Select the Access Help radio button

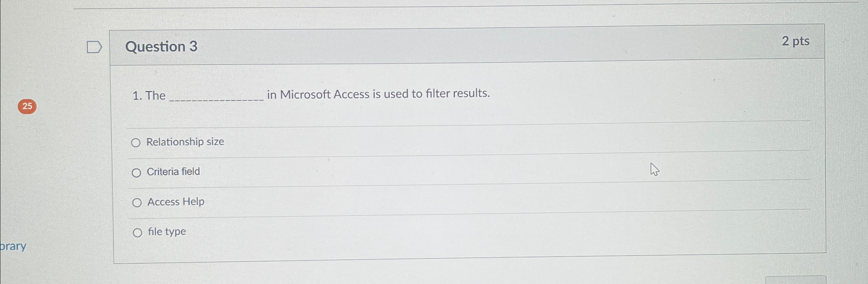(x=137, y=203)
